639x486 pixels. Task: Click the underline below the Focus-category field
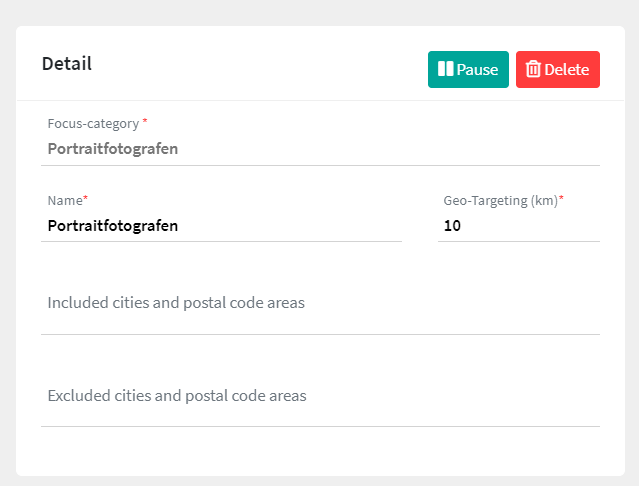coord(320,165)
